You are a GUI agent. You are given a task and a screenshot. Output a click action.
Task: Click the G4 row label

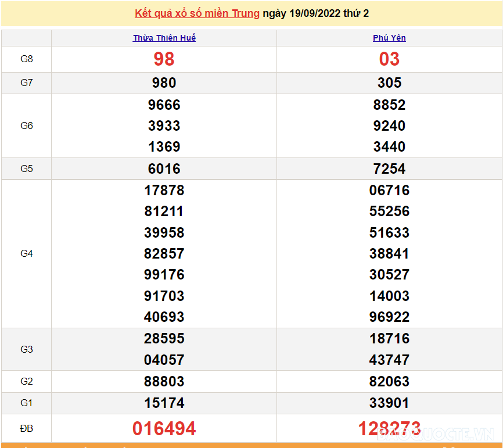[27, 253]
